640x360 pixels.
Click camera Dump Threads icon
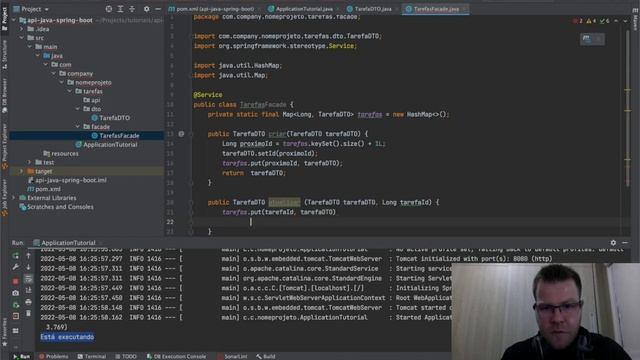(x=16, y=293)
